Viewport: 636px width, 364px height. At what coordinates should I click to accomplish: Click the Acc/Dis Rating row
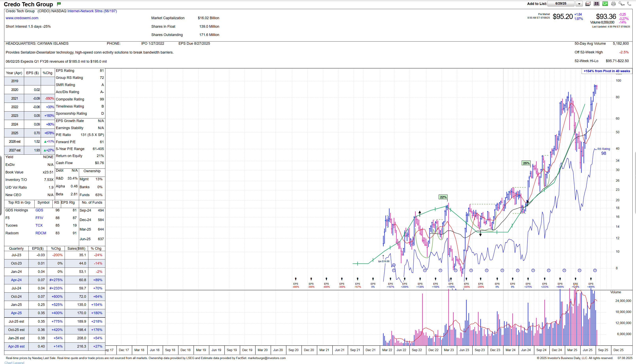pyautogui.click(x=80, y=92)
